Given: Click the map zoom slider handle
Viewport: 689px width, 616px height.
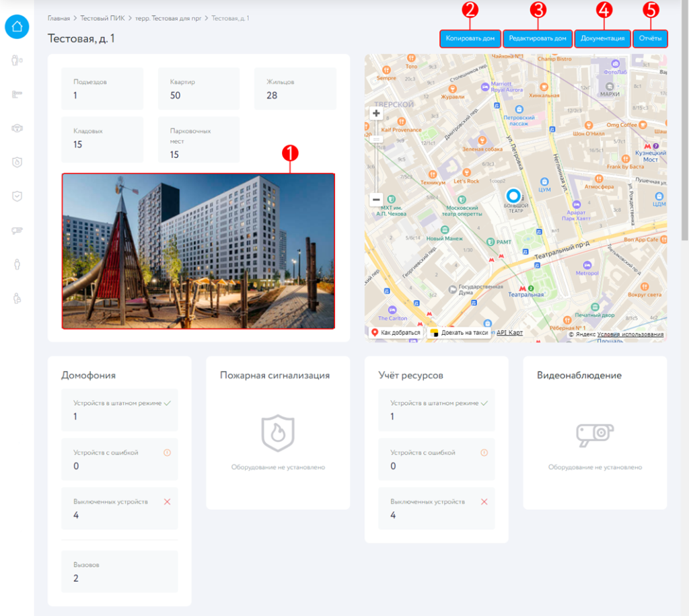Looking at the screenshot, I should (x=376, y=139).
